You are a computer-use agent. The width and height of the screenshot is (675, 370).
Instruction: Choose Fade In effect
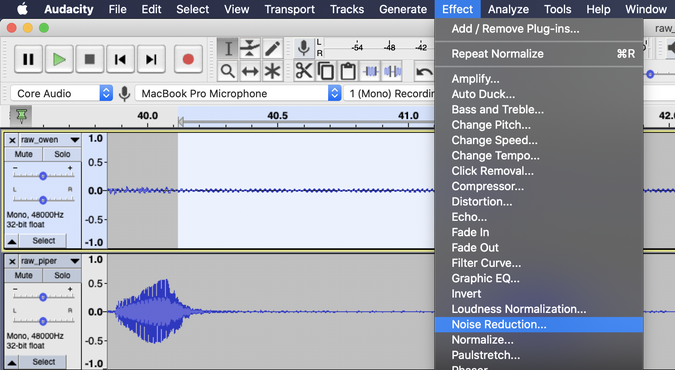[539, 232]
